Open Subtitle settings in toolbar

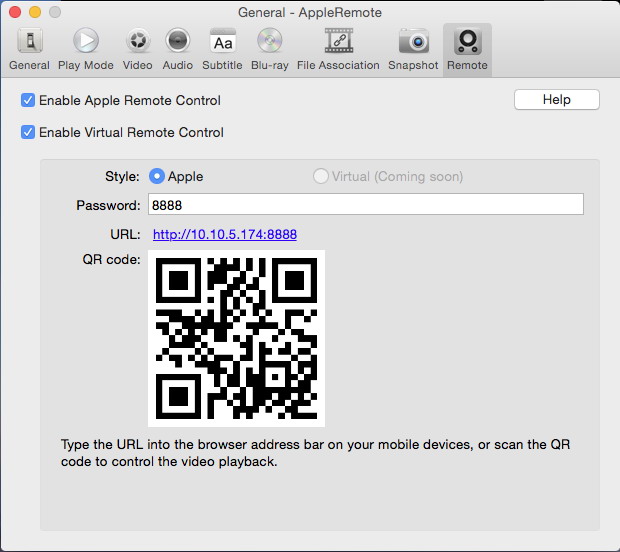(222, 49)
